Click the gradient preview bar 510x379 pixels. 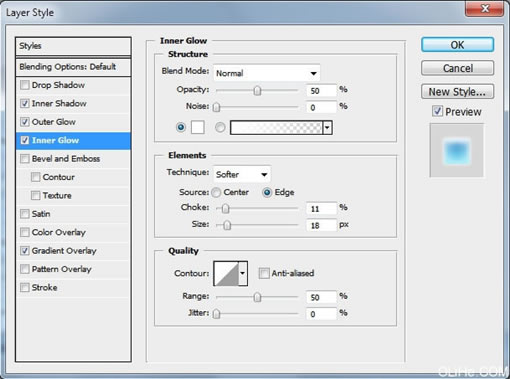[276, 128]
